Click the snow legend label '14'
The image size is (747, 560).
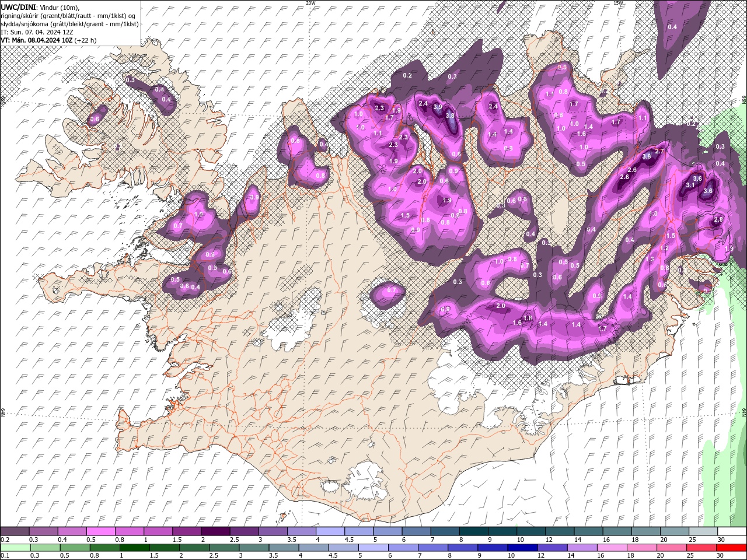pyautogui.click(x=578, y=540)
